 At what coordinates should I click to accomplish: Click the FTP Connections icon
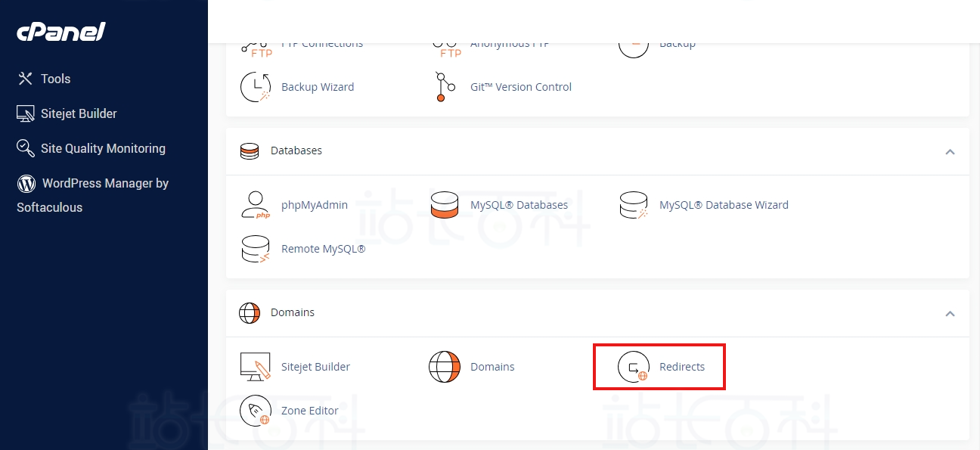coord(256,48)
